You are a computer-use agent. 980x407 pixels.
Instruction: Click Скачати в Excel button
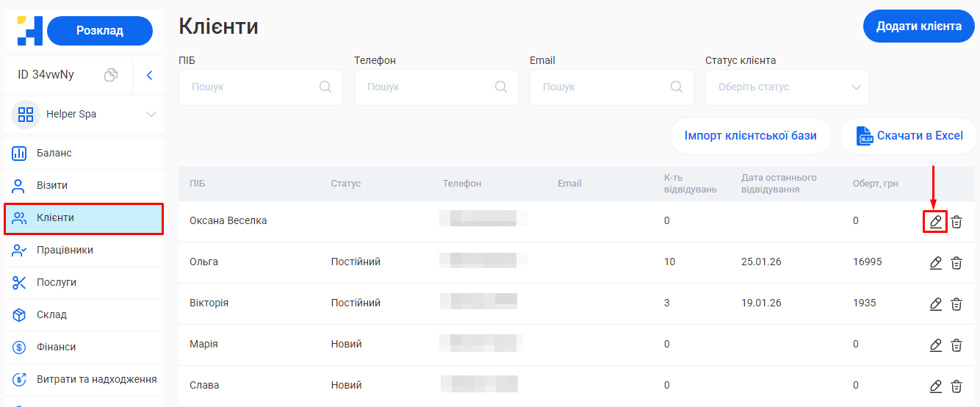point(909,136)
